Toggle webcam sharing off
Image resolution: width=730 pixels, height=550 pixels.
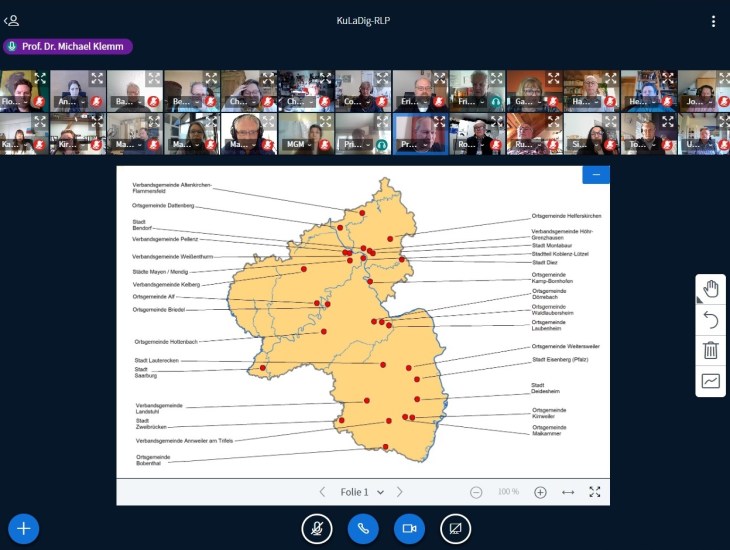(409, 528)
